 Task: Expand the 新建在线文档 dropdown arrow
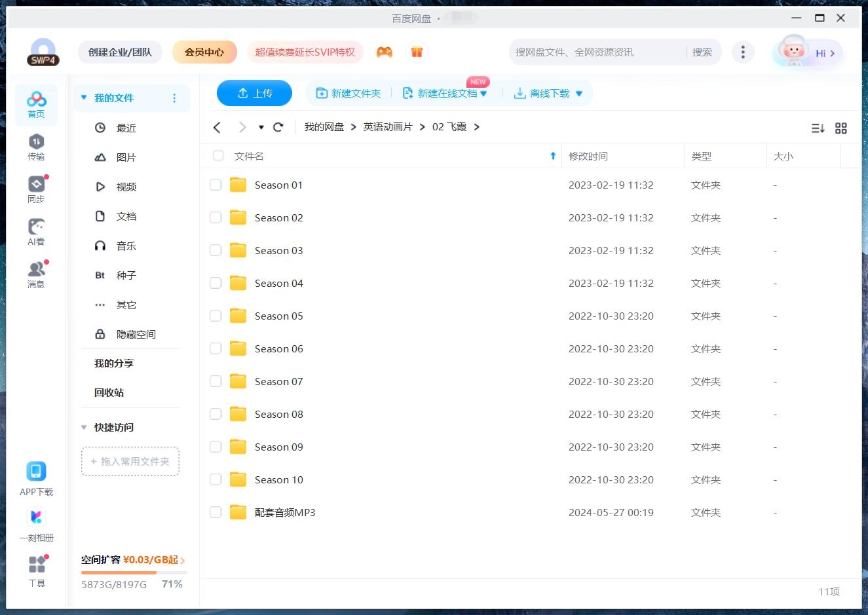[x=483, y=93]
